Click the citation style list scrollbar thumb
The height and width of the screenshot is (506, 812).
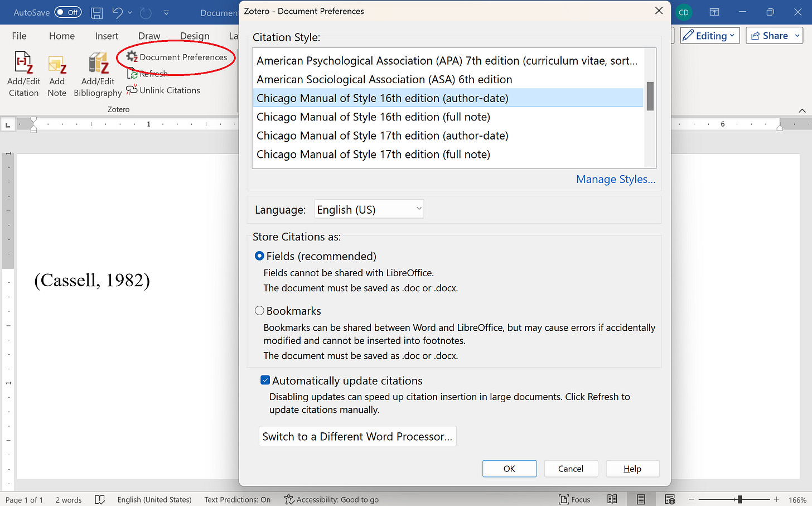point(650,96)
